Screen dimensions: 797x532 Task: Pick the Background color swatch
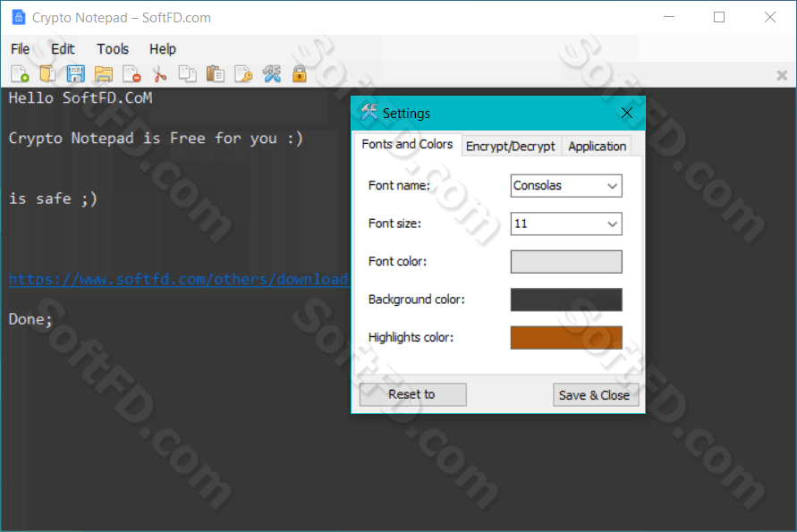point(566,300)
